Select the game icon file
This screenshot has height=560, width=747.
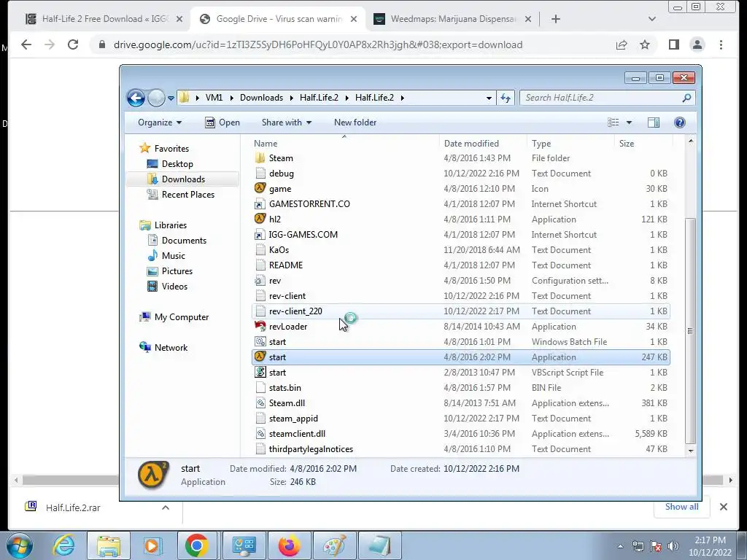(x=260, y=189)
